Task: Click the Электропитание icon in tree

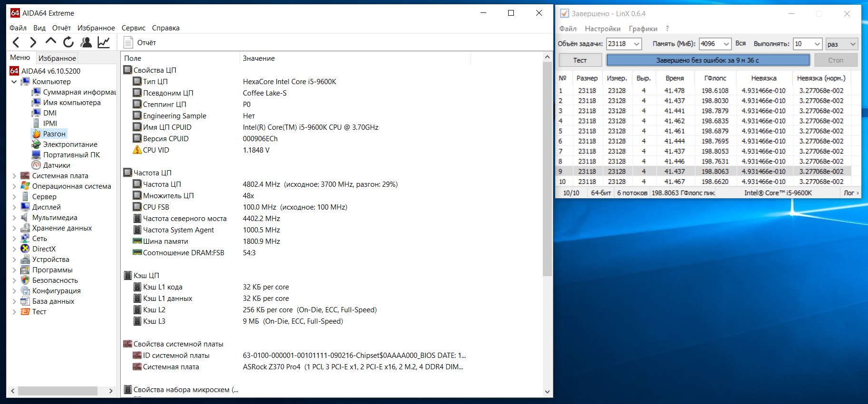Action: pos(36,144)
